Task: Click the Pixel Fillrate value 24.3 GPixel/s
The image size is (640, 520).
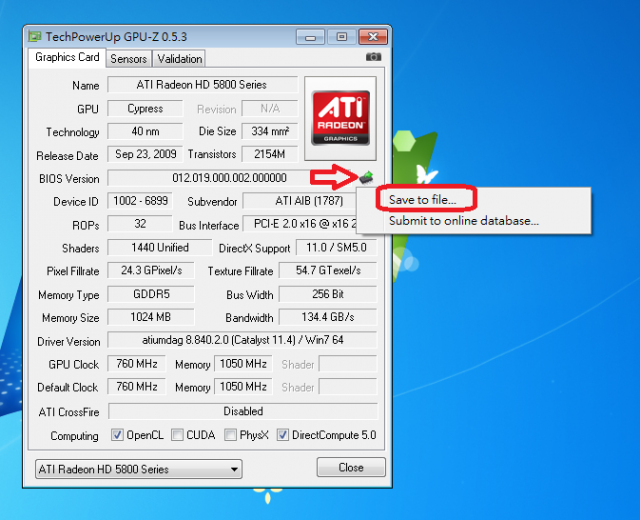Action: (x=151, y=270)
